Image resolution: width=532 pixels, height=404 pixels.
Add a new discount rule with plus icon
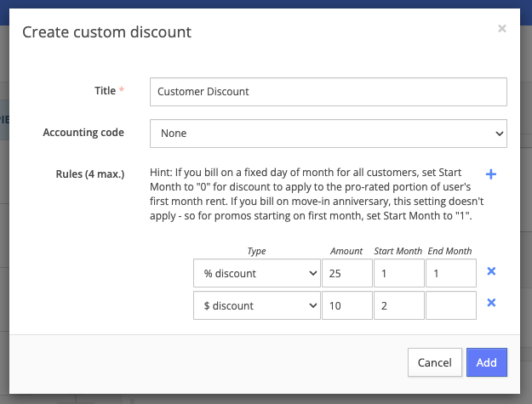point(490,174)
